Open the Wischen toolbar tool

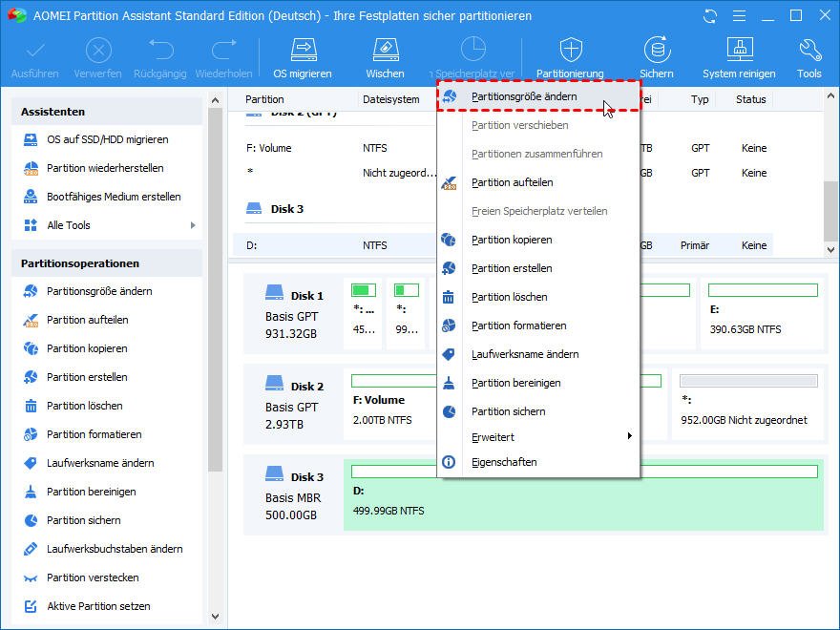coord(385,58)
